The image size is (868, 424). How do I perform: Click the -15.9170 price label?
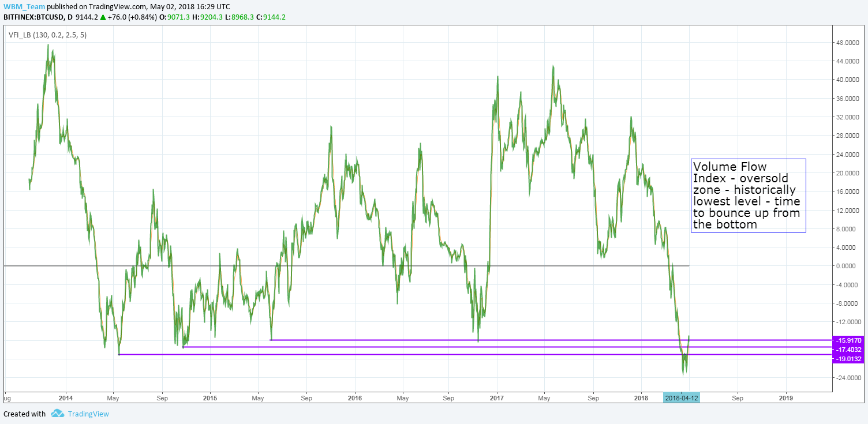(848, 340)
